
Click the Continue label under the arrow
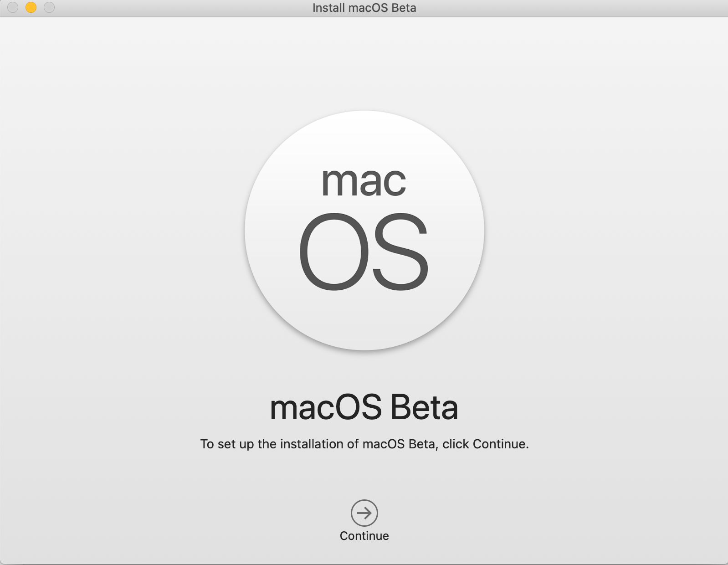pos(364,536)
